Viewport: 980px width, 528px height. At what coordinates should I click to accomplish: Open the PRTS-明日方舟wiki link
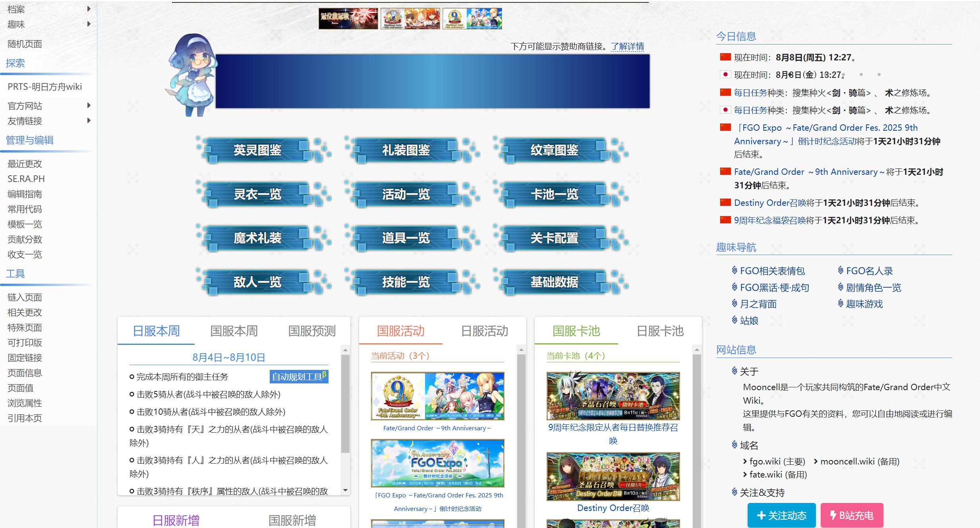44,87
